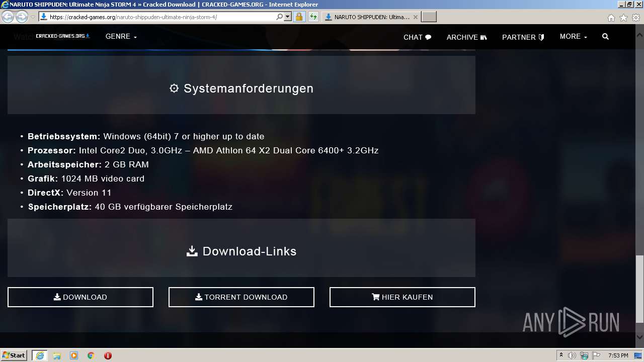Expand the MORE dropdown menu
The width and height of the screenshot is (644, 362).
(574, 37)
